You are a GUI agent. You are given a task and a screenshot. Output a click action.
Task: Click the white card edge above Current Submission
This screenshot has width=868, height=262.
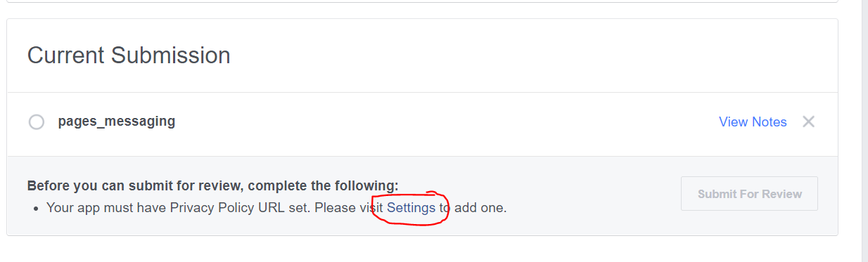coord(422,19)
